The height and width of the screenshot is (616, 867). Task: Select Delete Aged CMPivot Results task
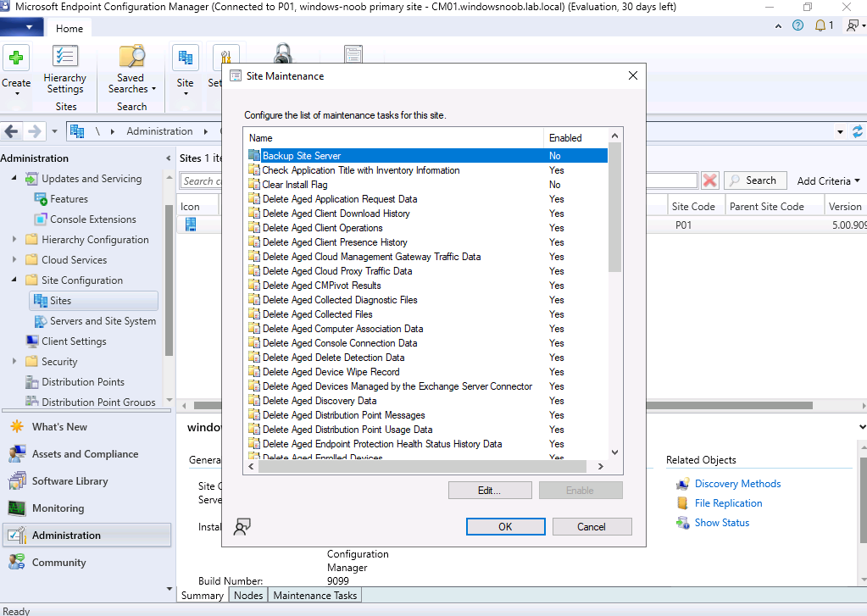tap(427, 286)
